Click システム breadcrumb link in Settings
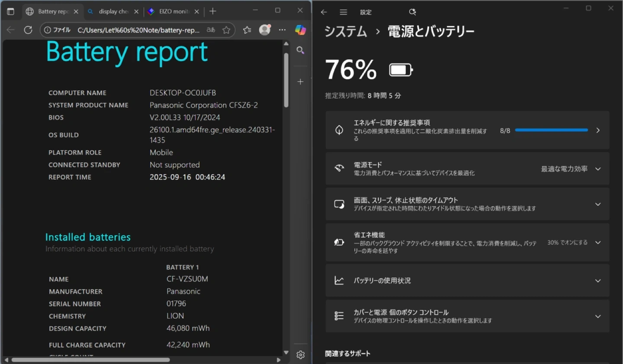 coord(346,31)
